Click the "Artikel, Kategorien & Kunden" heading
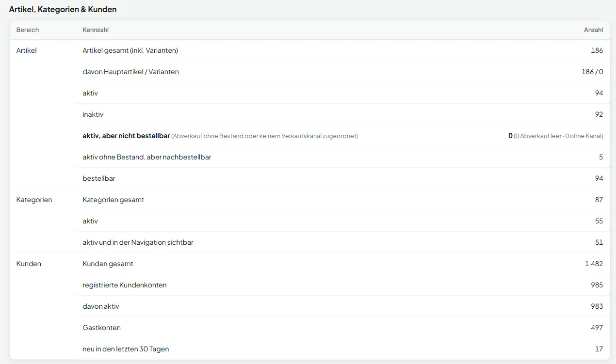This screenshot has width=616, height=364. (63, 9)
